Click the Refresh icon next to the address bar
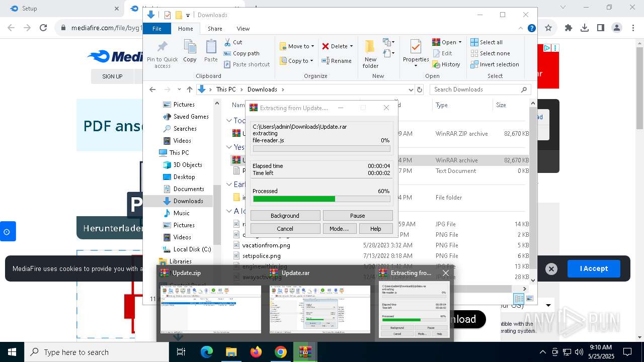This screenshot has width=644, height=362. [420, 89]
